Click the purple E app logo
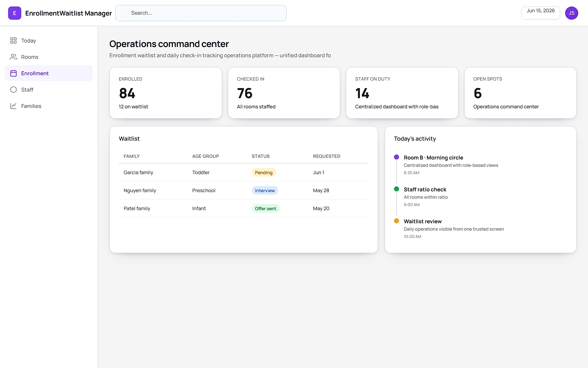This screenshot has width=588, height=368. (x=14, y=13)
